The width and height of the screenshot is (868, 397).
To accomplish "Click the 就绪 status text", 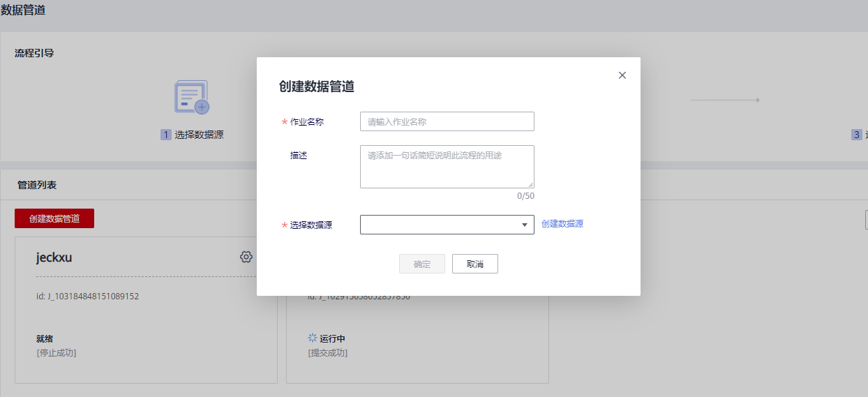I will click(x=45, y=339).
